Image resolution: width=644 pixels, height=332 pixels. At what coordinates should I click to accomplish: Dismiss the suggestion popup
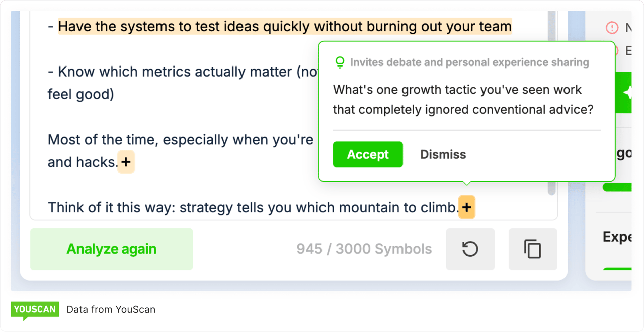pos(443,154)
